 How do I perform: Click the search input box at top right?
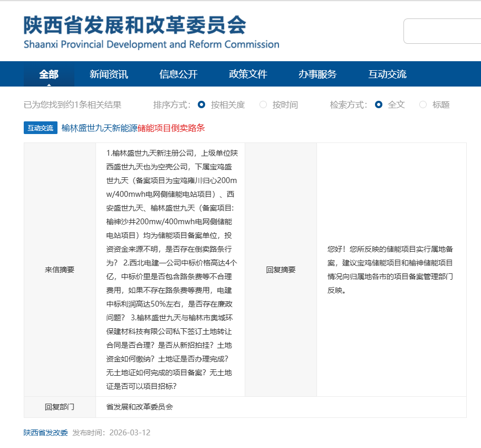(442, 31)
